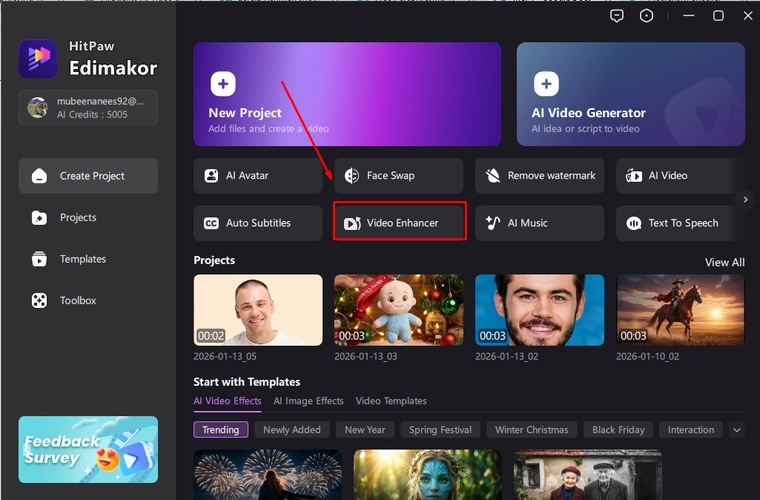Viewport: 760px width, 500px height.
Task: Open the AI Avatar tool
Action: (x=258, y=175)
